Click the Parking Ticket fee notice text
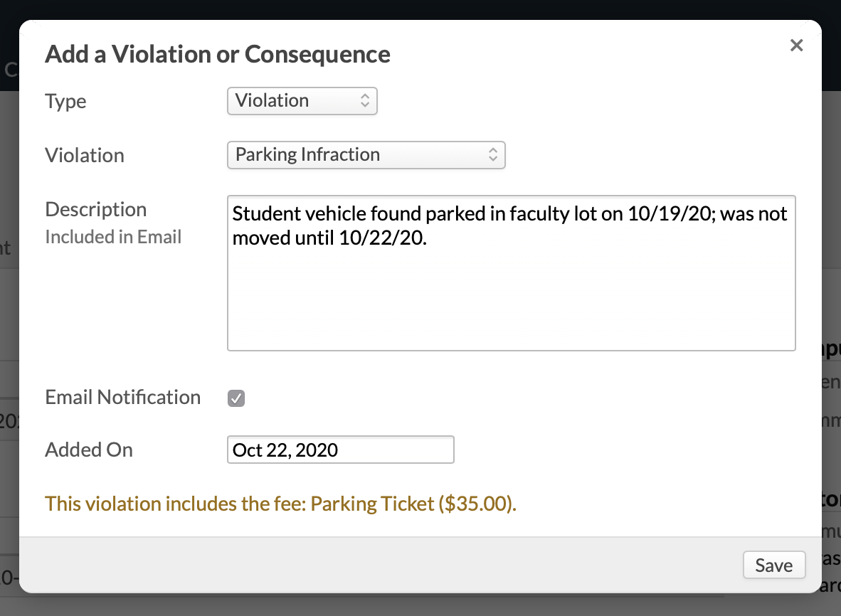This screenshot has height=616, width=841. pyautogui.click(x=280, y=504)
